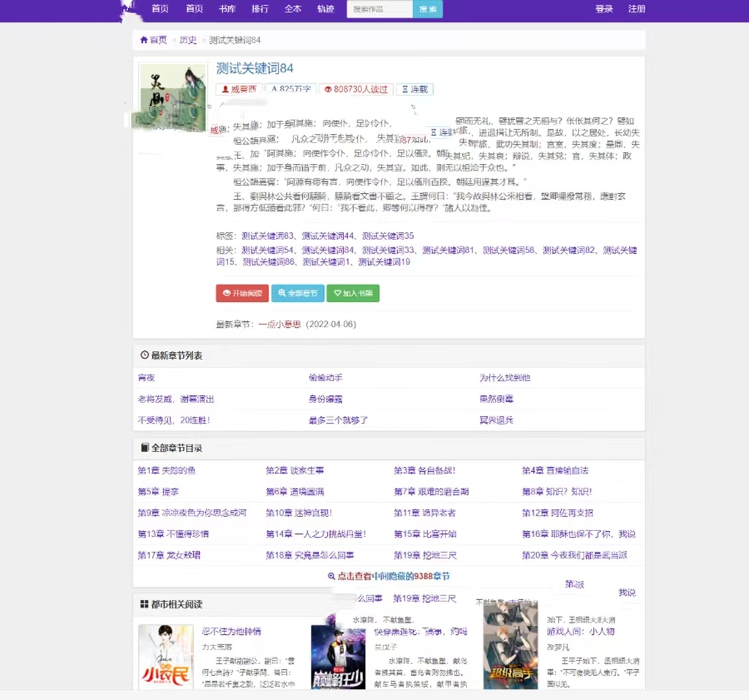The width and height of the screenshot is (749, 700).
Task: Expand the hidden middle 9388 chapters
Action: [x=394, y=576]
